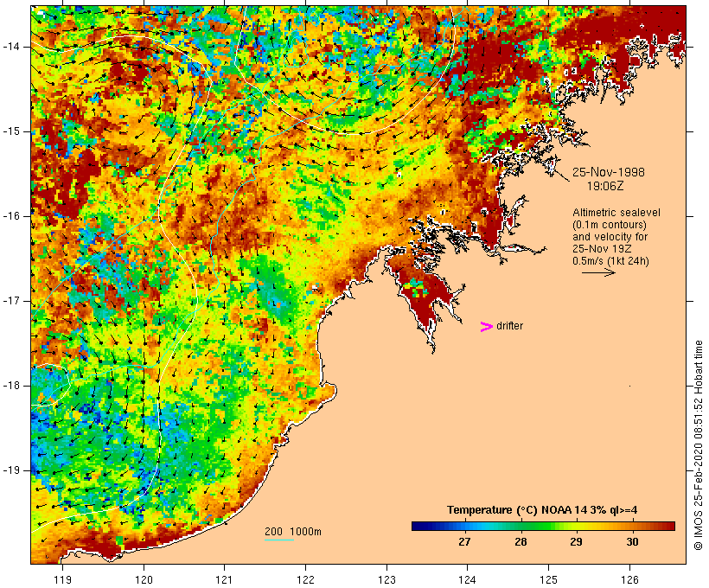Click the longitude axis label '123'
The image size is (709, 588).
click(386, 579)
